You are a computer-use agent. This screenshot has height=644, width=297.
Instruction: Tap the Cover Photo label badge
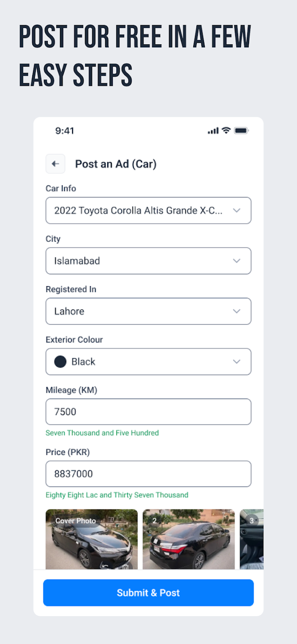[x=75, y=521]
